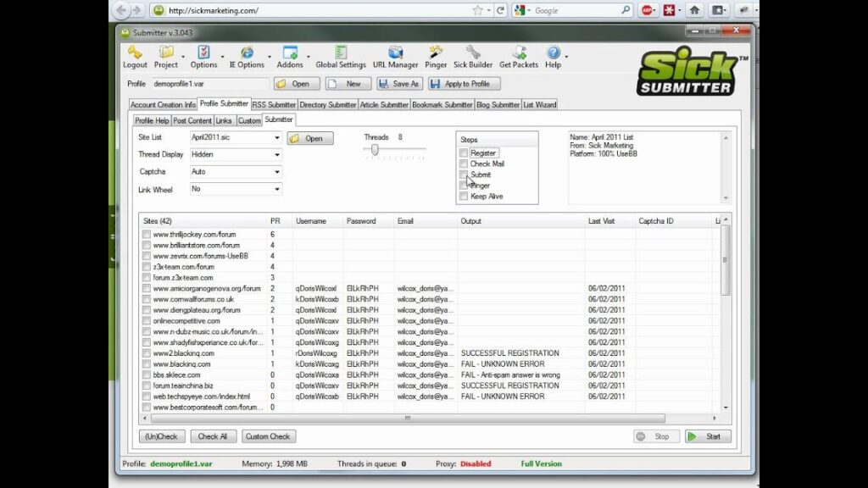868x488 pixels.
Task: Click the sites list horizontal scrollbar
Action: (408, 419)
